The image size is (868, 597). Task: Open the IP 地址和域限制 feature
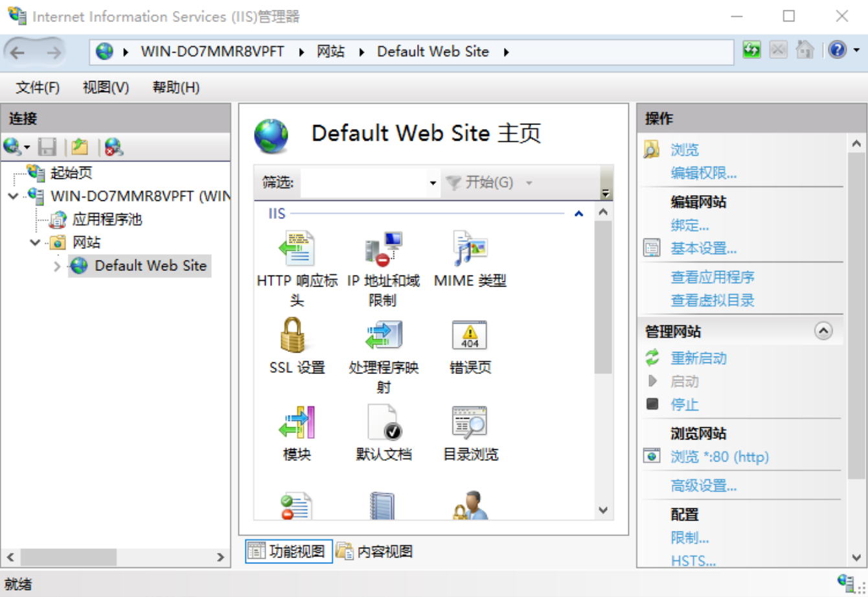coord(383,269)
